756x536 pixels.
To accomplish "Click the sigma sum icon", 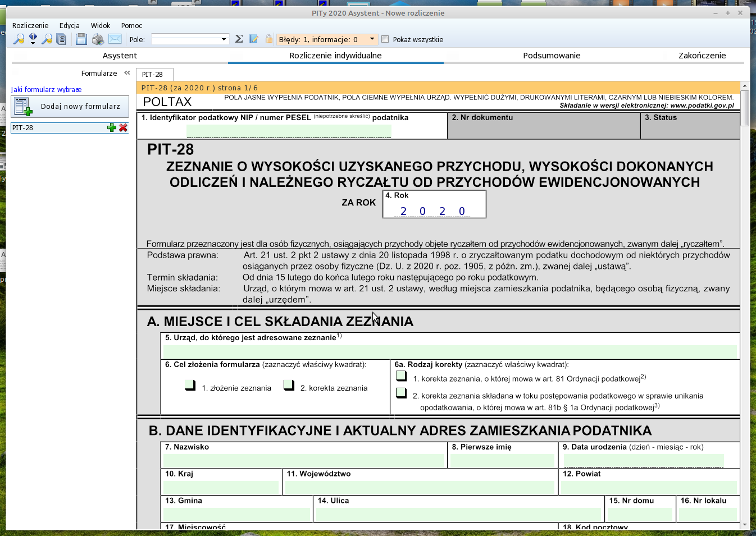I will [239, 39].
